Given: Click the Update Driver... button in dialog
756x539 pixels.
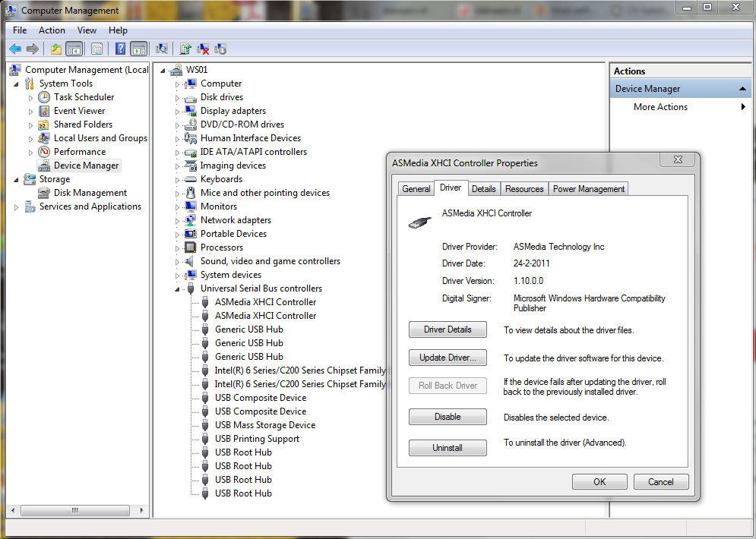Looking at the screenshot, I should coord(448,358).
